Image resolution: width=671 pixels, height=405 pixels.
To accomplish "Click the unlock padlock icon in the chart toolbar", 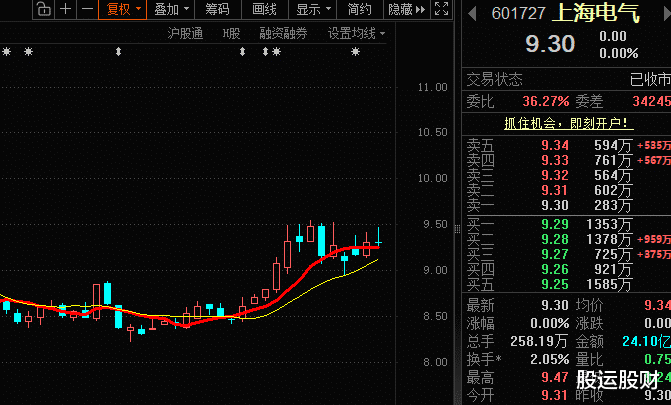I will pos(44,9).
